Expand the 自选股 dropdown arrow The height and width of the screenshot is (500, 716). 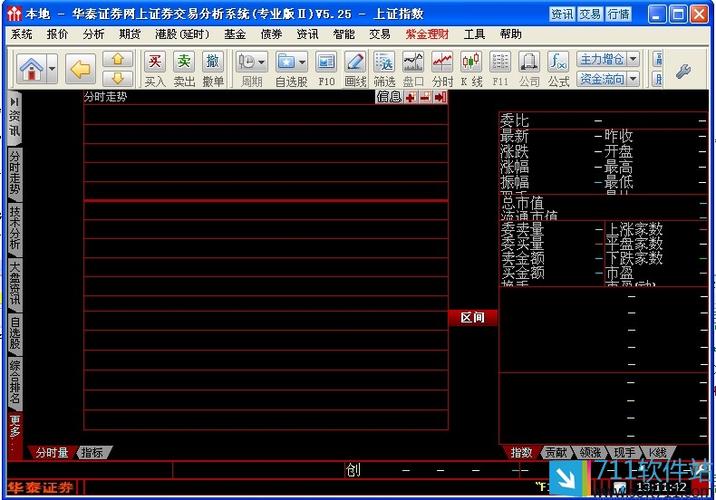[x=302, y=62]
